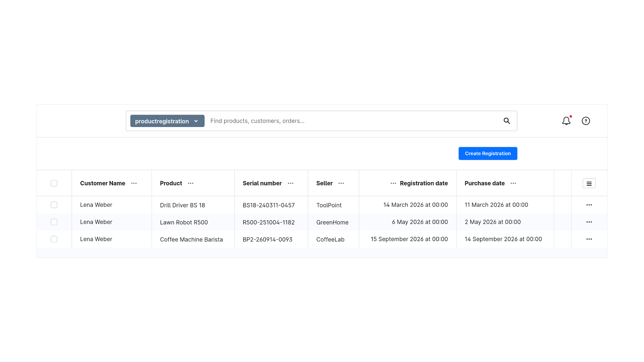Select the Coffee Machine Barista row checkbox

(x=54, y=239)
